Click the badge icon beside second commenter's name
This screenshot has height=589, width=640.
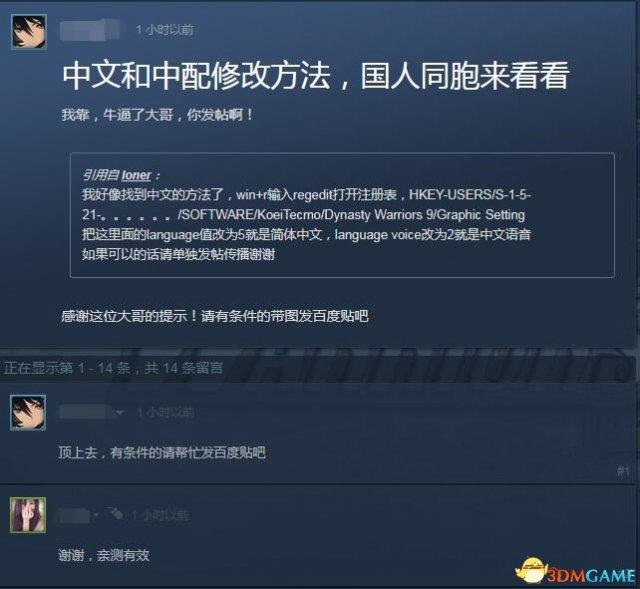point(114,513)
